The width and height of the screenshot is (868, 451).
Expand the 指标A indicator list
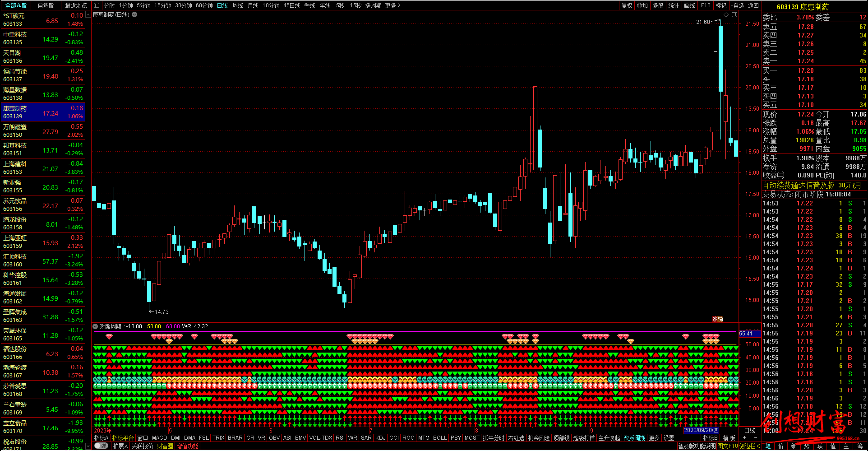click(x=101, y=438)
